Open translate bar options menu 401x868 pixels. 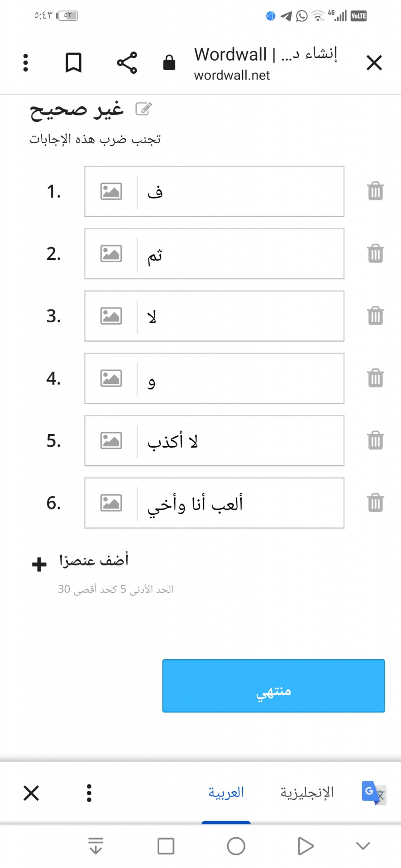(x=89, y=793)
